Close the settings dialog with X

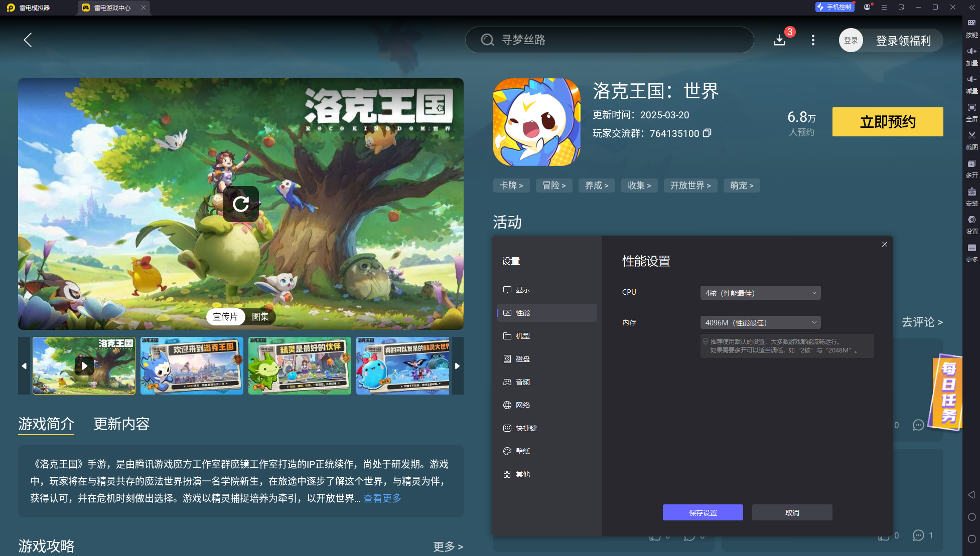tap(885, 244)
